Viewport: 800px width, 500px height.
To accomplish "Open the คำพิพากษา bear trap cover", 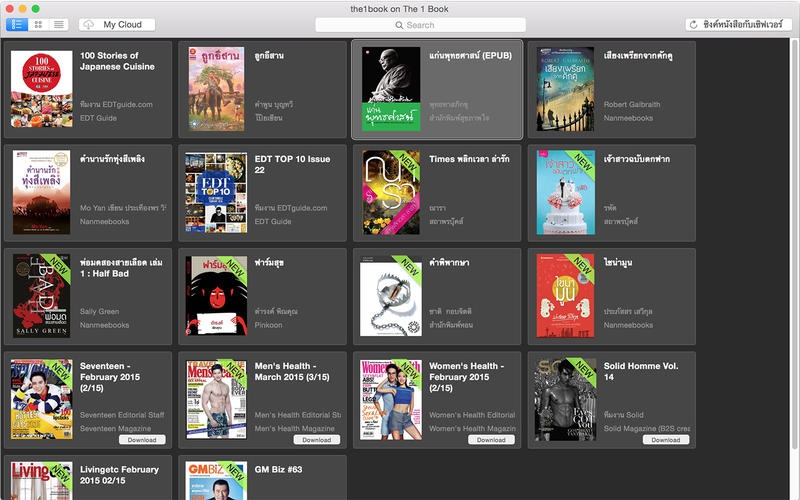I will point(391,296).
